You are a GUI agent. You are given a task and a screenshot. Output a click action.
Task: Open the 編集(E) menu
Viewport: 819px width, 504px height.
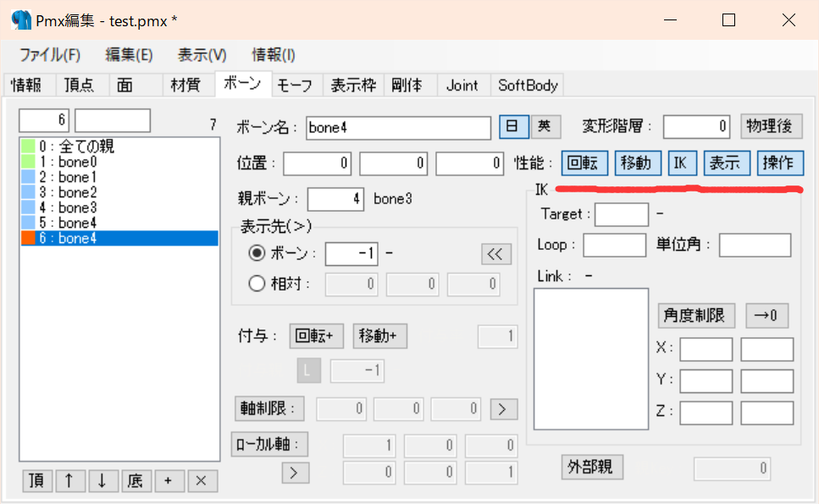tap(129, 55)
